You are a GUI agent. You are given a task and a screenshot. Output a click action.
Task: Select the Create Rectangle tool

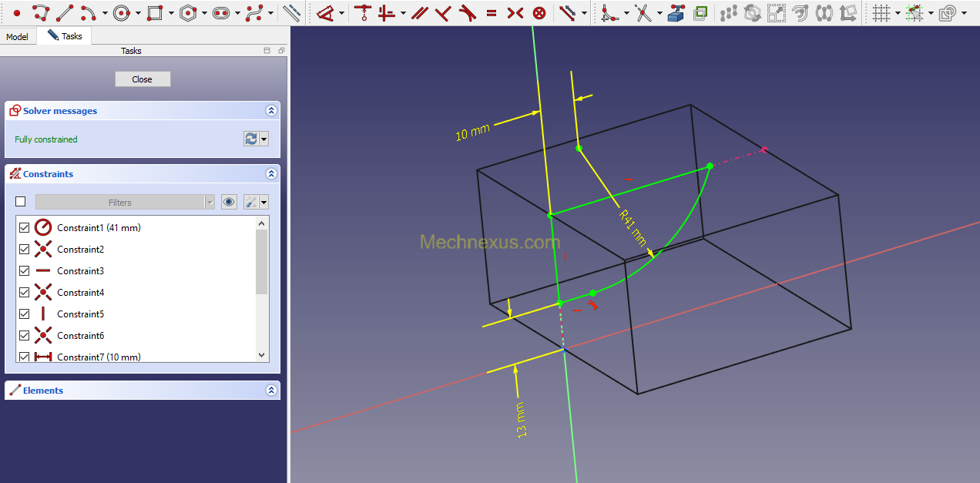pyautogui.click(x=155, y=13)
